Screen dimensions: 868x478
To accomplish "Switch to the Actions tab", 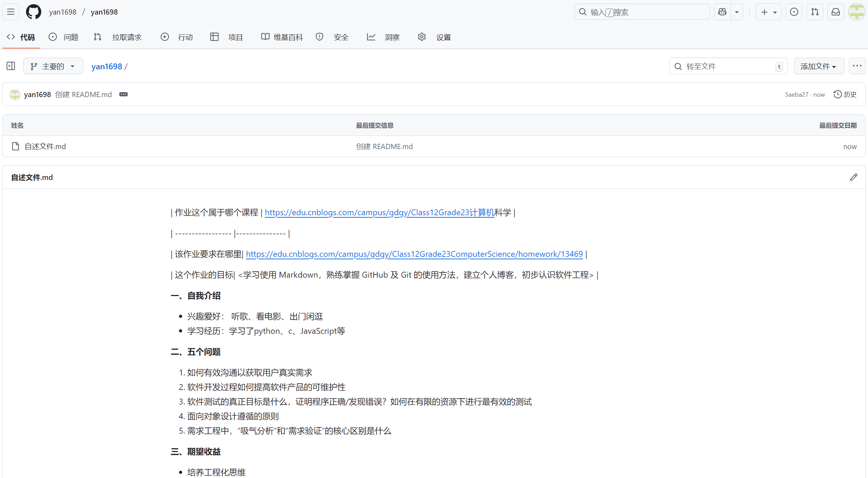I will (177, 37).
